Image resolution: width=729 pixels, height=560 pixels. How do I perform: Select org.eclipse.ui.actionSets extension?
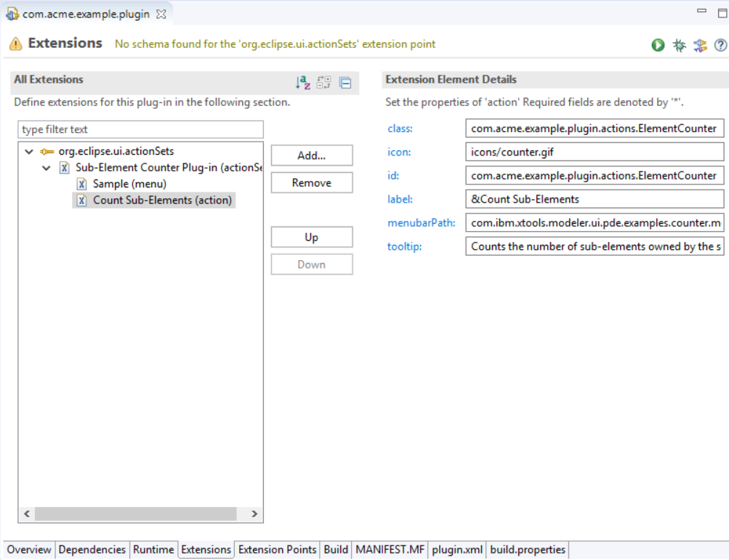(116, 152)
